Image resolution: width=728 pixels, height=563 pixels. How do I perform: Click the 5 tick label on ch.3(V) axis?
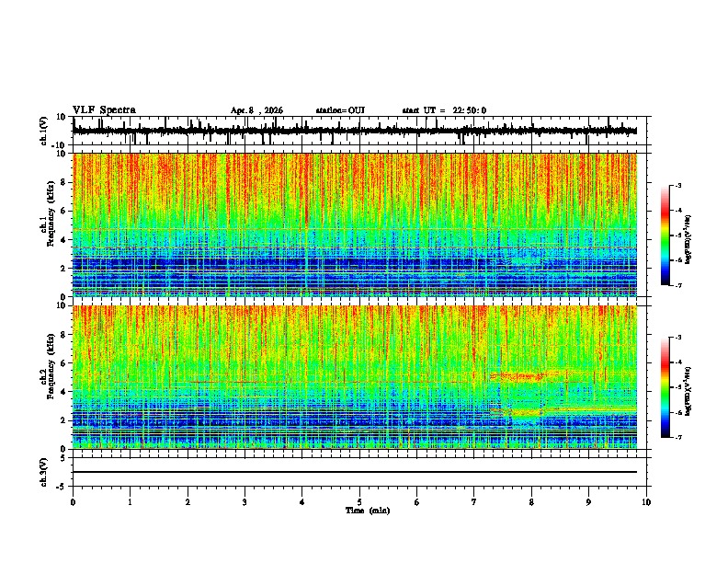pyautogui.click(x=64, y=458)
